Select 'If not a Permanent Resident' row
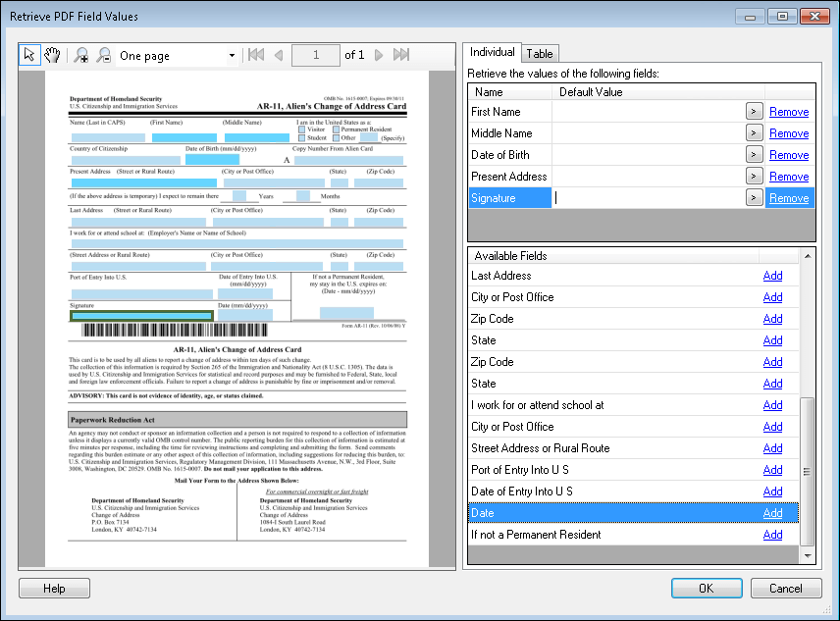This screenshot has height=621, width=840. click(x=634, y=535)
